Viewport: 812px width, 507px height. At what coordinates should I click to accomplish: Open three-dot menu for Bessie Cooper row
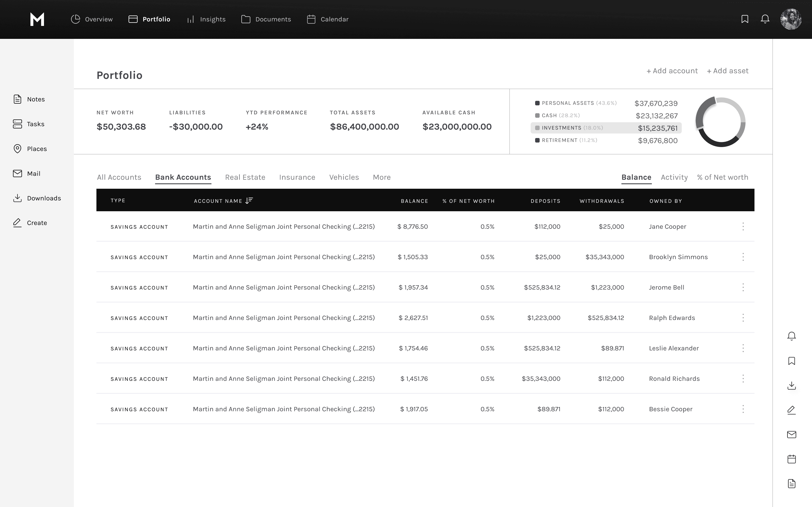coord(743,409)
